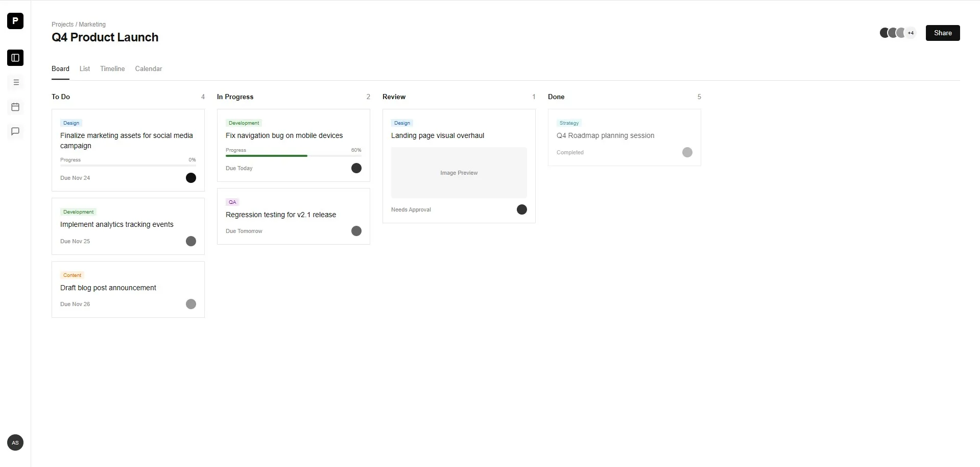The width and height of the screenshot is (980, 467).
Task: Show the +4 hidden collaborators
Action: [911, 33]
